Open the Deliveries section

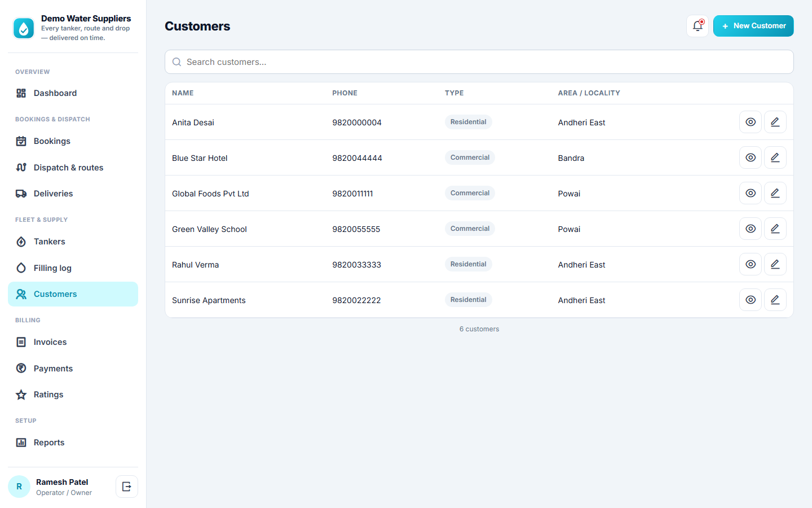click(73, 194)
